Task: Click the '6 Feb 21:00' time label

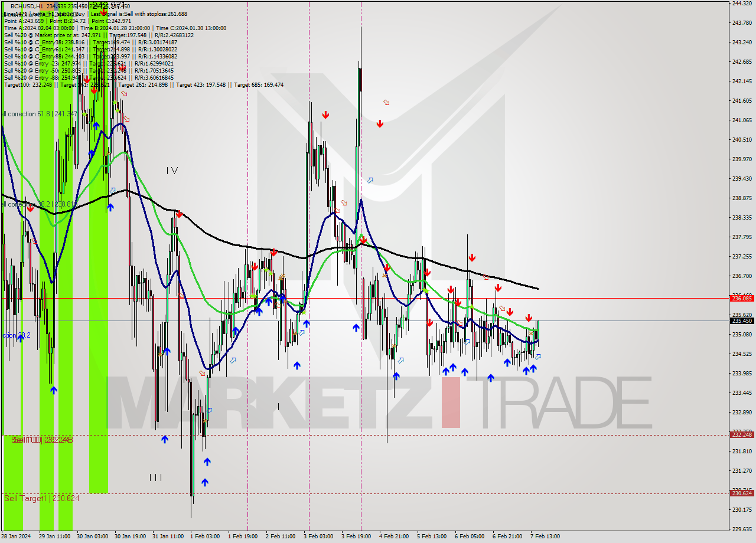Action: [x=507, y=537]
